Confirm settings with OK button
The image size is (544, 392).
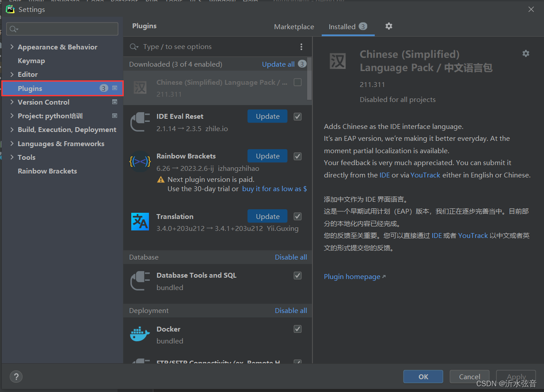click(423, 377)
